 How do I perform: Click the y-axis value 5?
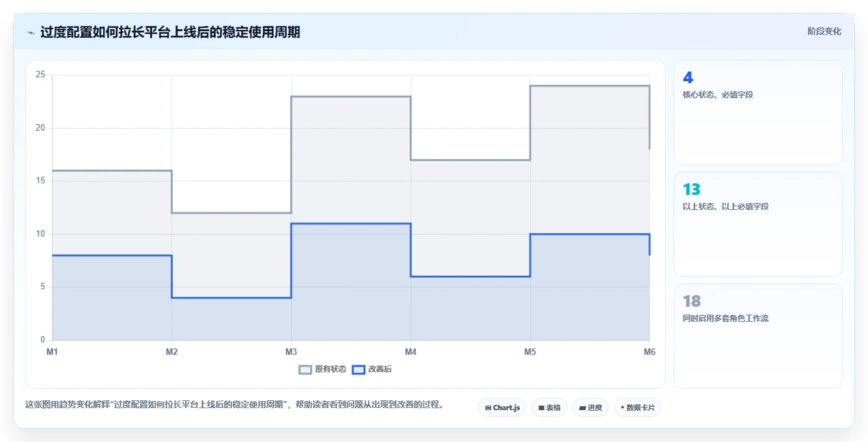point(42,287)
